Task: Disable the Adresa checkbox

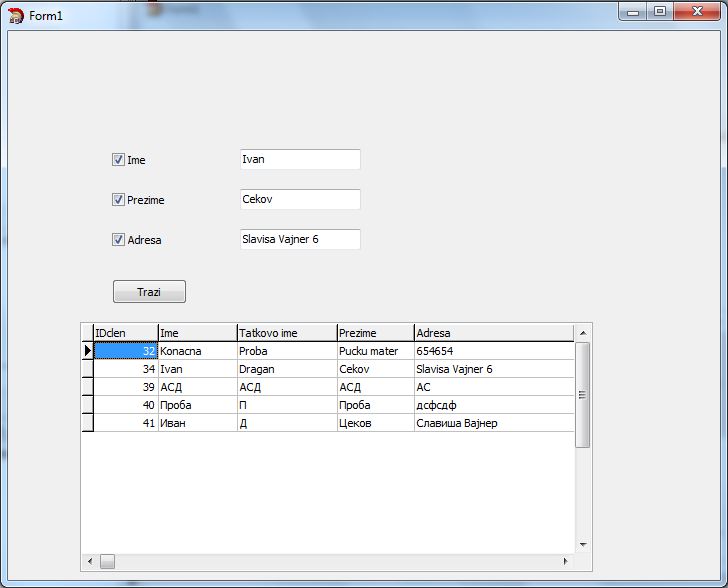Action: coord(118,240)
